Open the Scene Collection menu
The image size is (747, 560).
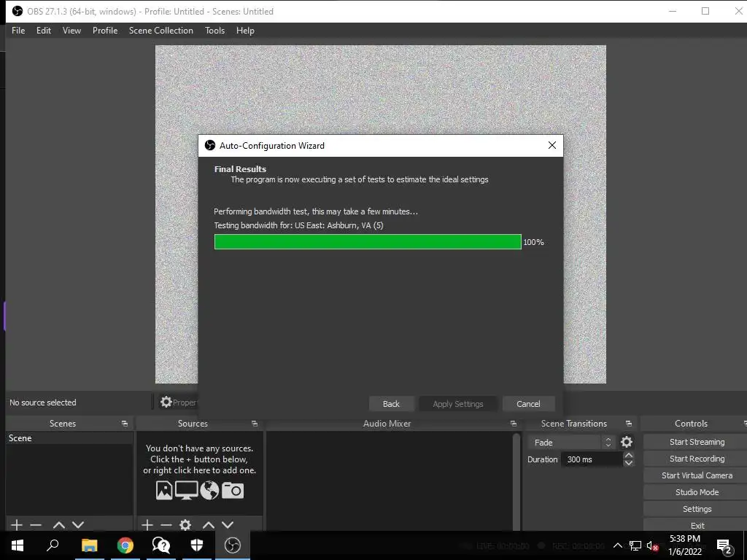161,31
